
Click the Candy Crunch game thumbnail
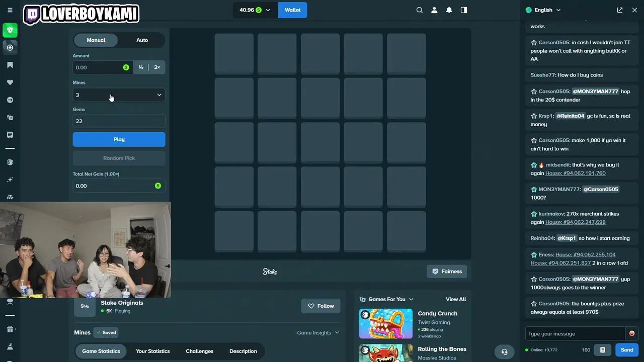pos(385,323)
